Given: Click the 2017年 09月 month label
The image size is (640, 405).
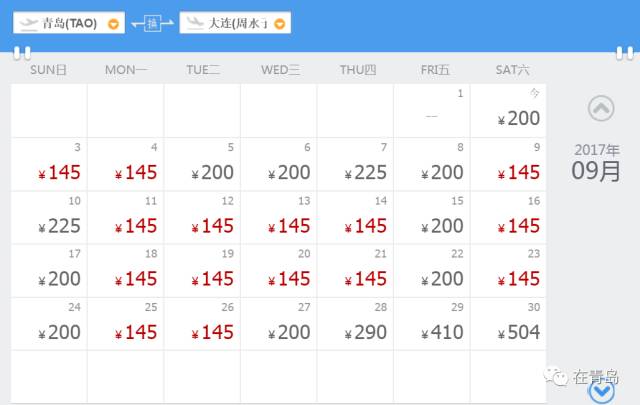Looking at the screenshot, I should pyautogui.click(x=597, y=162).
